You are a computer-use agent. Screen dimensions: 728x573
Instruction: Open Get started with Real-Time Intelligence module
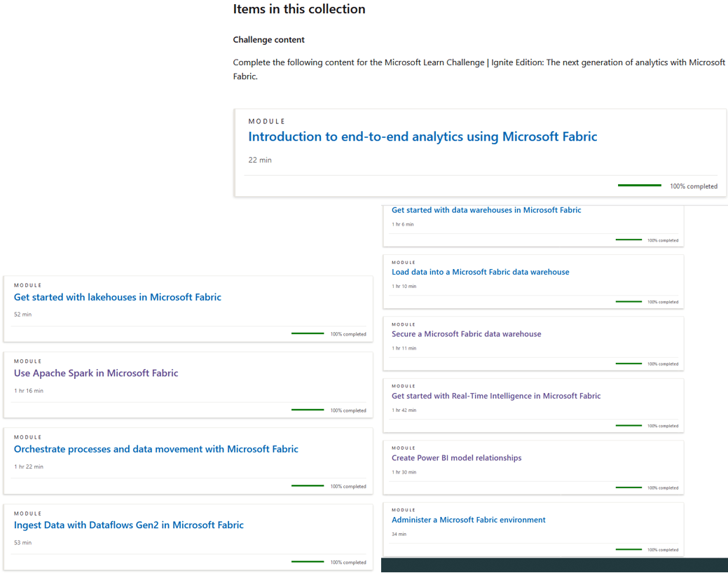(496, 396)
